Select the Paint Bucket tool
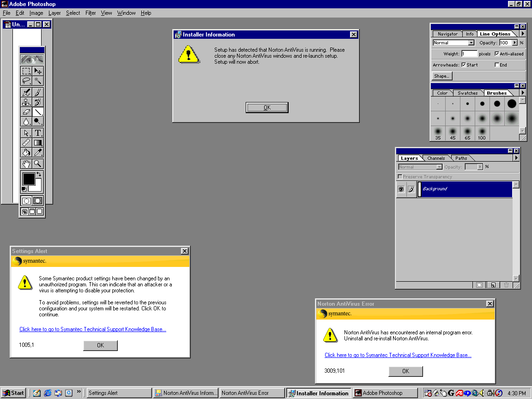Image resolution: width=532 pixels, height=399 pixels. [26, 153]
